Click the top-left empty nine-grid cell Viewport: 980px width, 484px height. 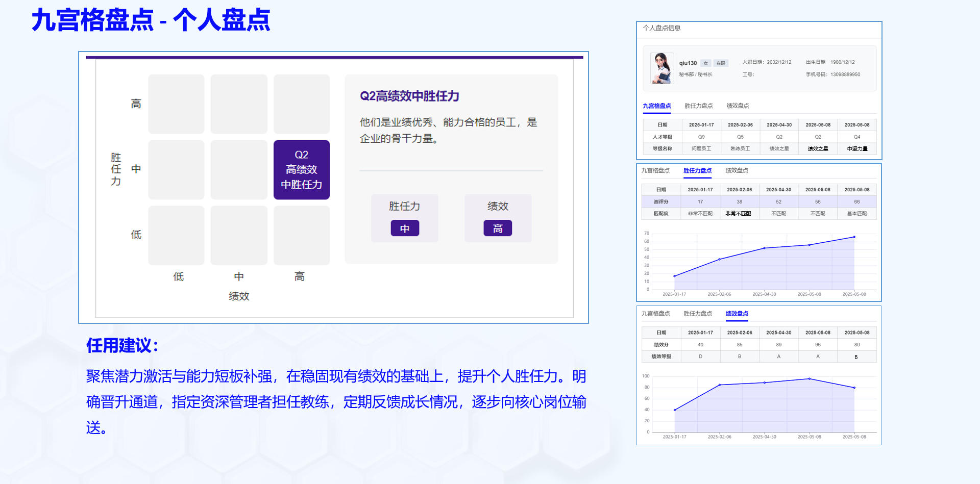click(x=176, y=104)
